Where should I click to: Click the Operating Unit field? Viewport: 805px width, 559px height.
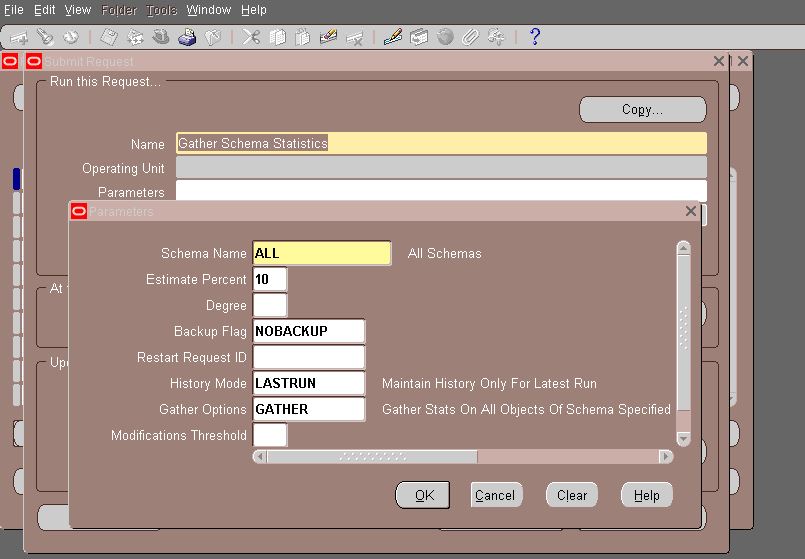click(x=442, y=167)
